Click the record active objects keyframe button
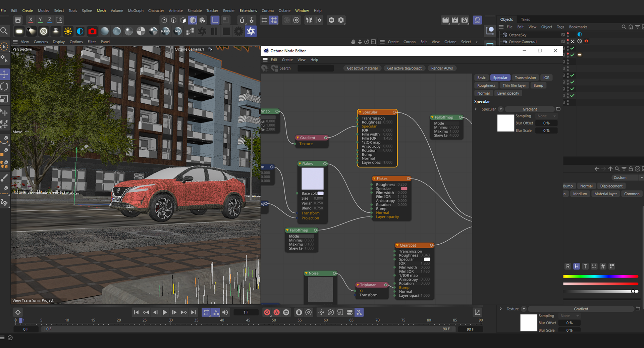644x348 pixels. pyautogui.click(x=267, y=312)
